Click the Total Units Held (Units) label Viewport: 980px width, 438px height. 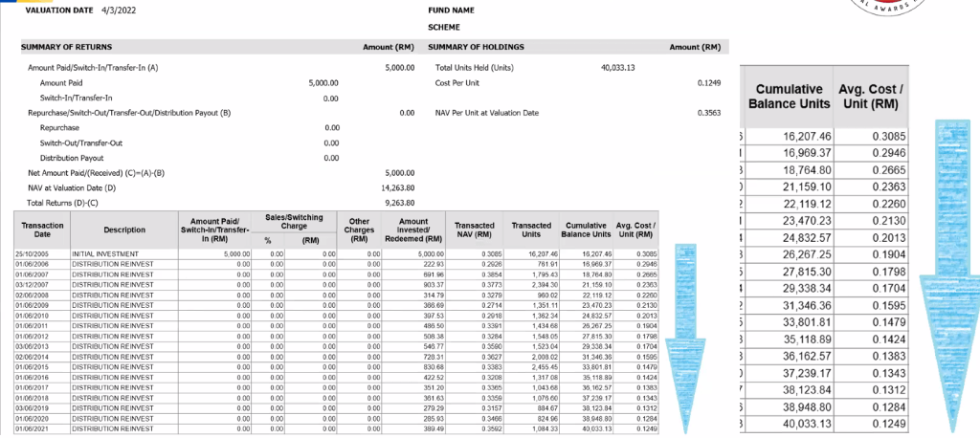(475, 68)
